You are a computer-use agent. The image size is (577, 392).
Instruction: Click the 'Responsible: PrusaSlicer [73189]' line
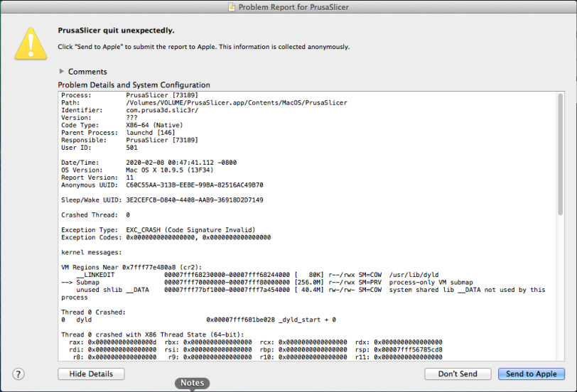coord(129,140)
